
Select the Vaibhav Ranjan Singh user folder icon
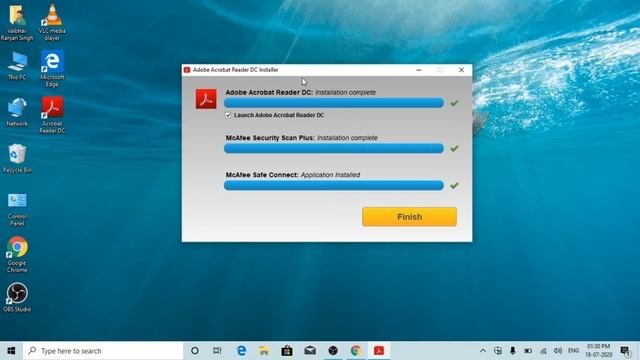17,22
